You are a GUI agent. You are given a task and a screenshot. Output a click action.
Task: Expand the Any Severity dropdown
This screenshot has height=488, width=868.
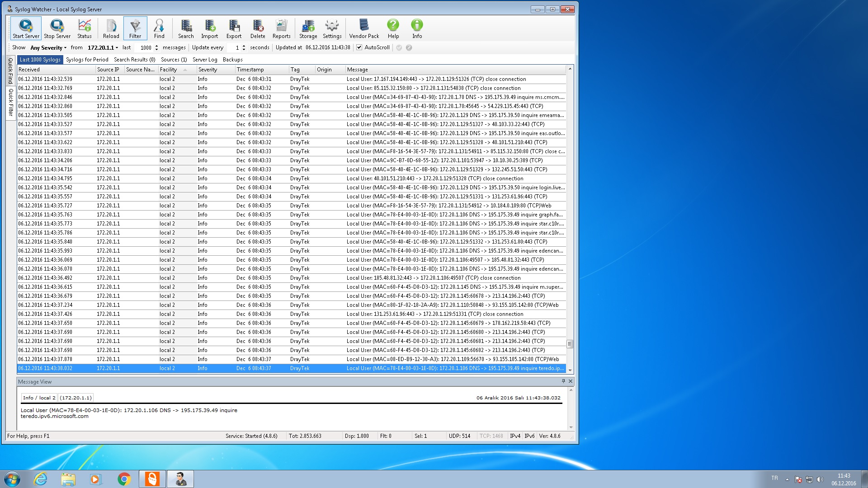pos(48,47)
